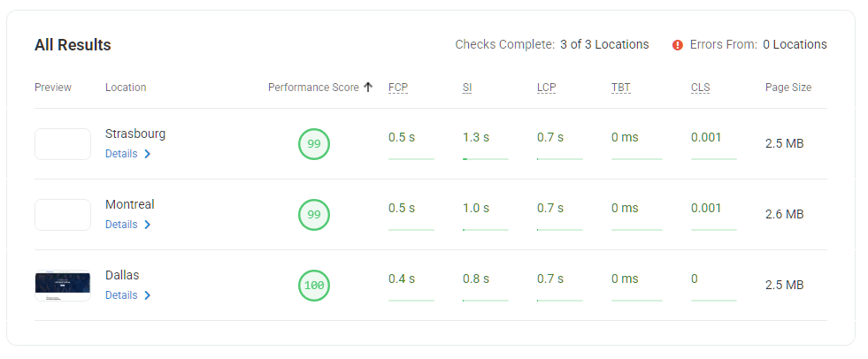Click the Performance Score sort arrow
This screenshot has width=868, height=359.
click(x=368, y=88)
